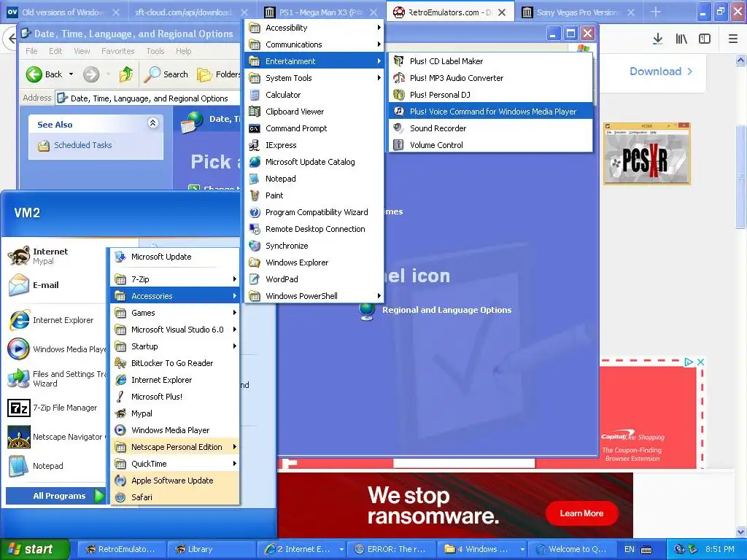This screenshot has height=560, width=747.
Task: Open Microsoft Update in All Programs
Action: [175, 257]
